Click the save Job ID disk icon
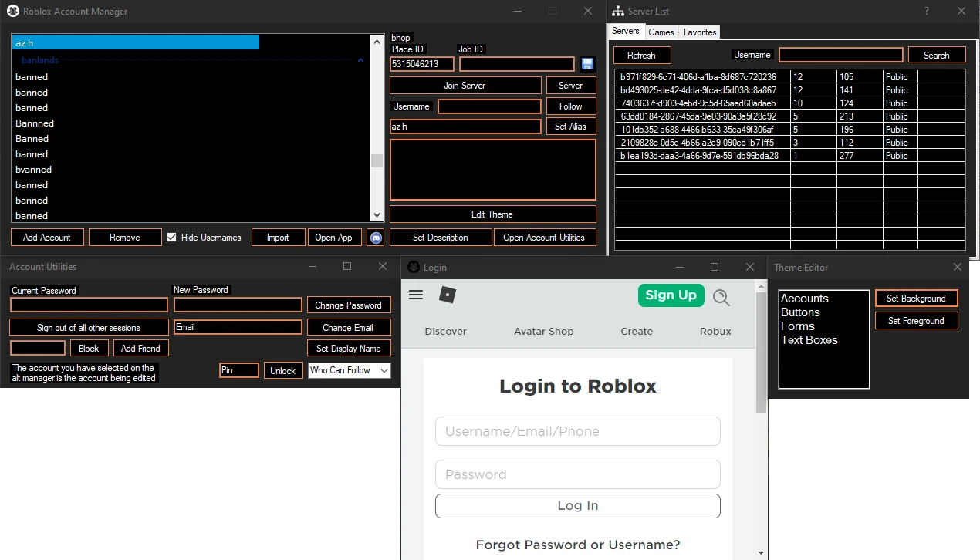This screenshot has width=980, height=560. tap(588, 63)
